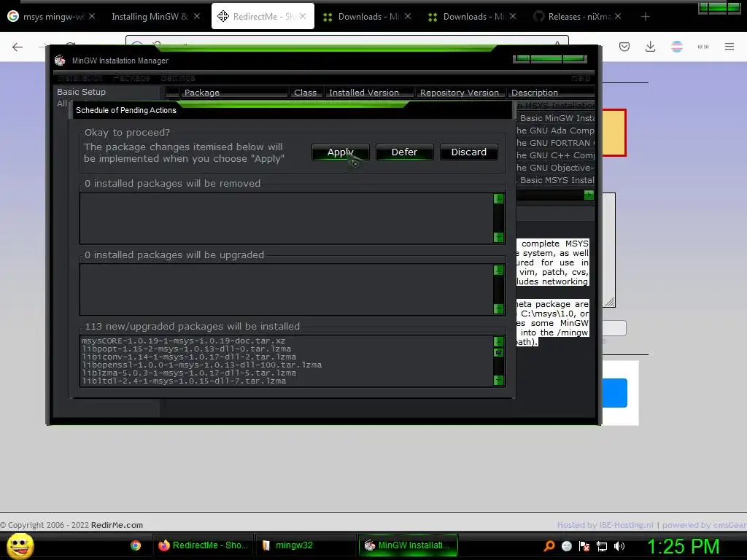
Task: Click the round gray tray icon
Action: [x=566, y=546]
